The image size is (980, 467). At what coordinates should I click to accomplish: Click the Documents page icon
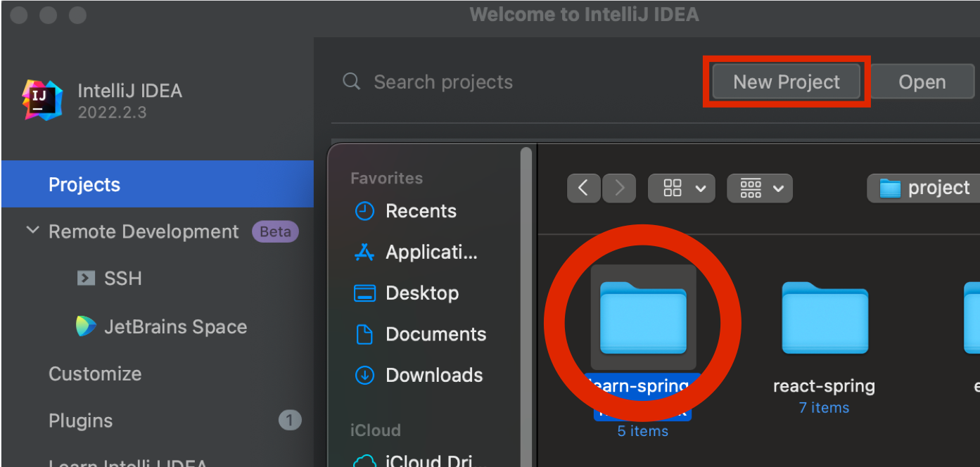click(x=364, y=334)
